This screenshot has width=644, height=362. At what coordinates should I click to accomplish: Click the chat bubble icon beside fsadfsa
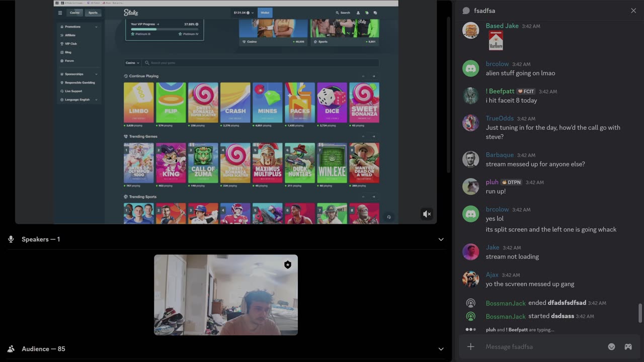click(466, 11)
